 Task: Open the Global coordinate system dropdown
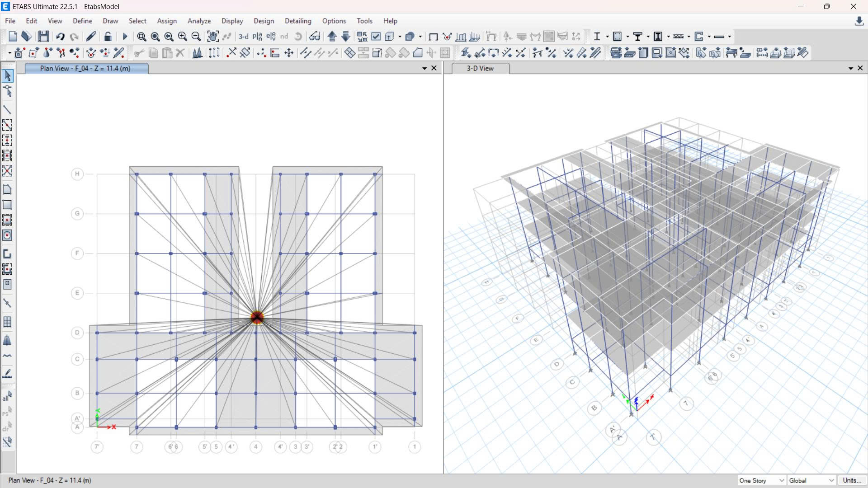[x=811, y=480]
